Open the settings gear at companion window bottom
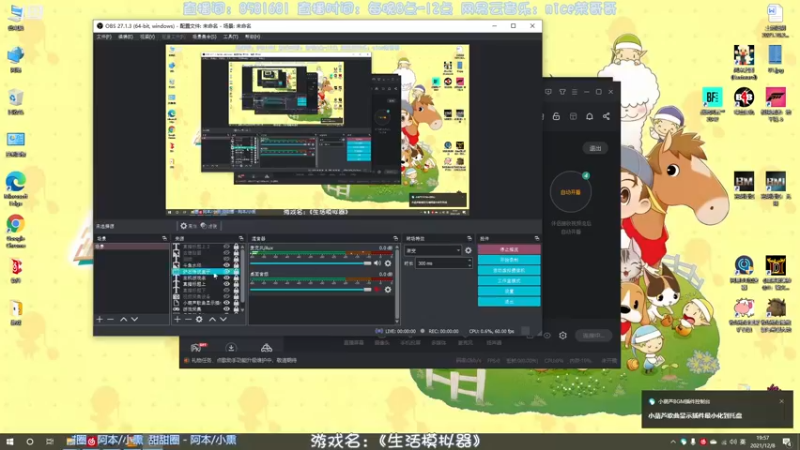 click(563, 335)
